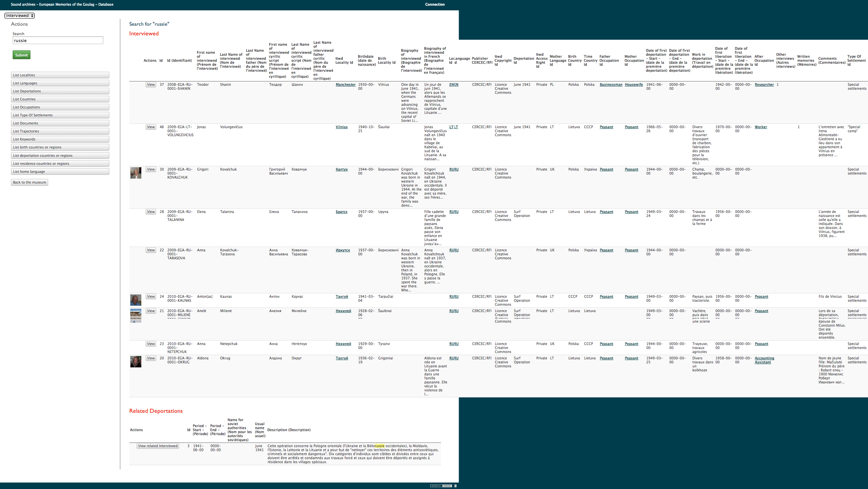Open Иркутск locality link

click(x=343, y=250)
